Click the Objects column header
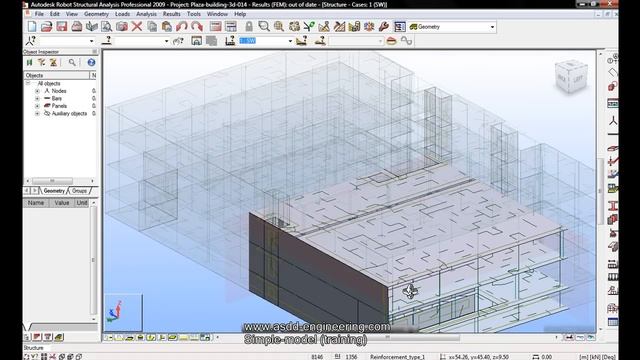 click(57, 76)
